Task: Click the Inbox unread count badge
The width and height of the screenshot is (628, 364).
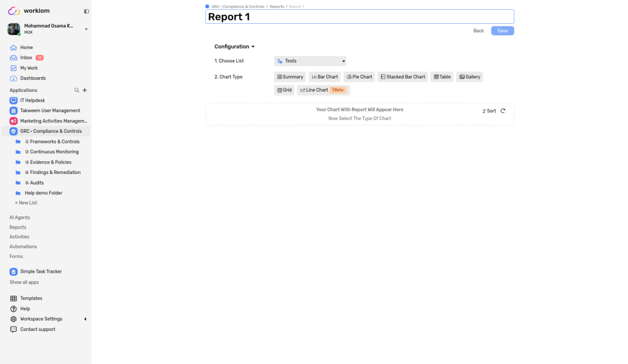Action: tap(40, 58)
